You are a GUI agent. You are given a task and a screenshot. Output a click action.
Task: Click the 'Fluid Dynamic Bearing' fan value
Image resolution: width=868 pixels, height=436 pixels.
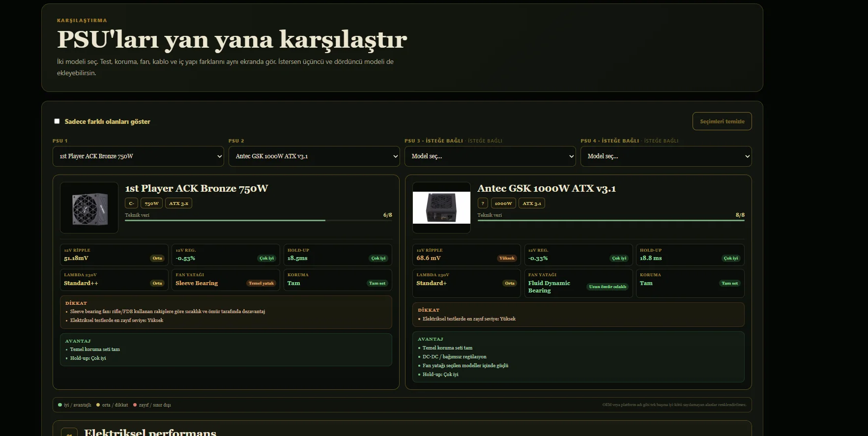(549, 287)
